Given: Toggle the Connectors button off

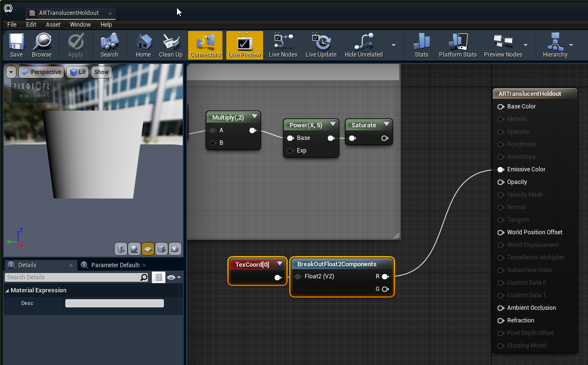Looking at the screenshot, I should (205, 46).
